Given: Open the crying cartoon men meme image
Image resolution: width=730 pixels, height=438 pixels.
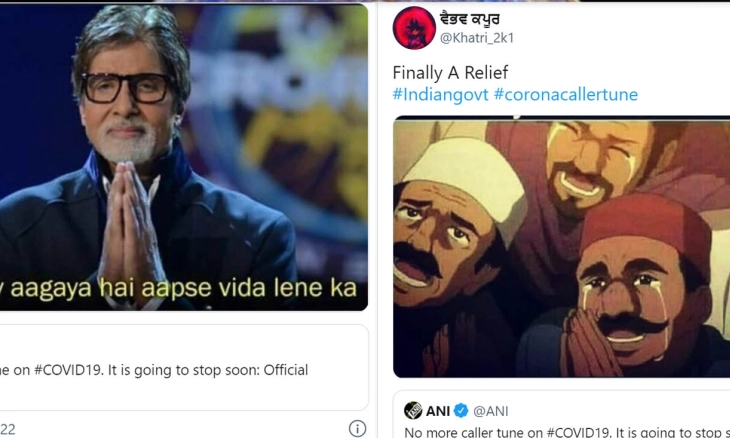Looking at the screenshot, I should click(x=561, y=247).
